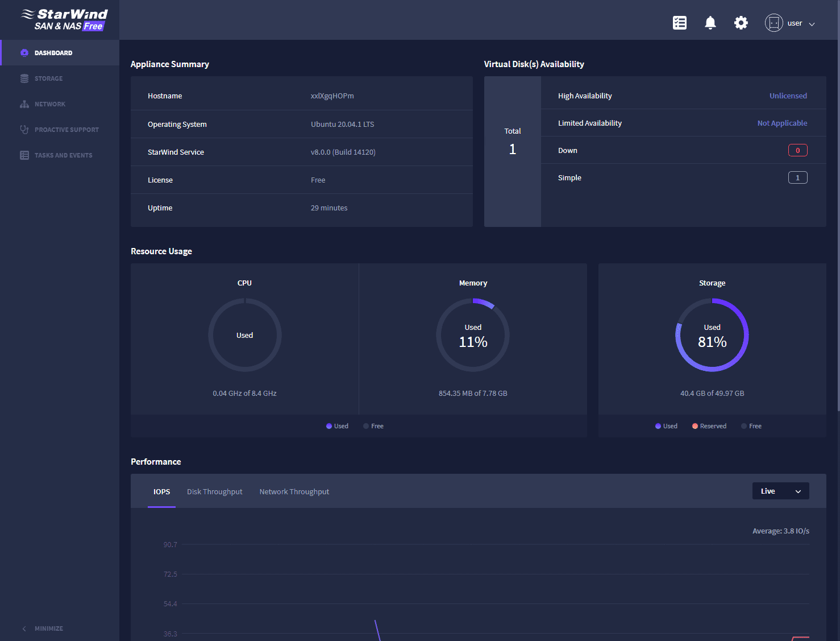This screenshot has width=840, height=641.
Task: Expand the user account menu chevron
Action: pos(812,24)
